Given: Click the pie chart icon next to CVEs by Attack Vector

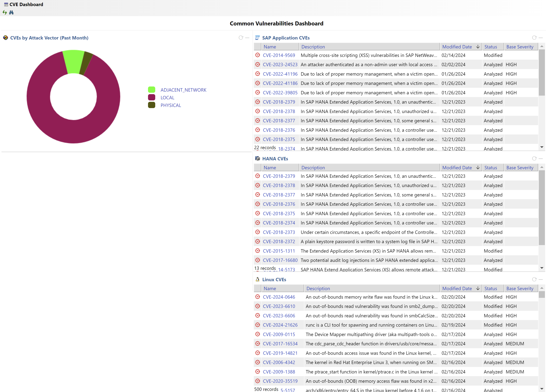Looking at the screenshot, I should coord(6,38).
